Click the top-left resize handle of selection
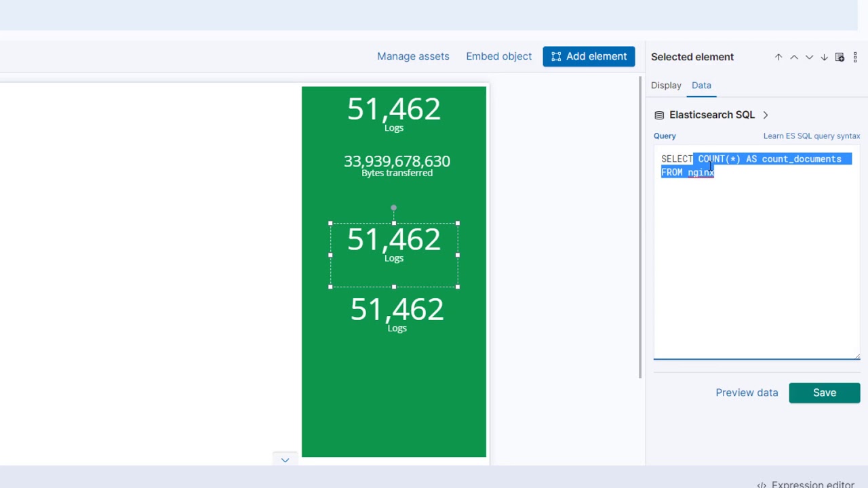 tap(330, 223)
